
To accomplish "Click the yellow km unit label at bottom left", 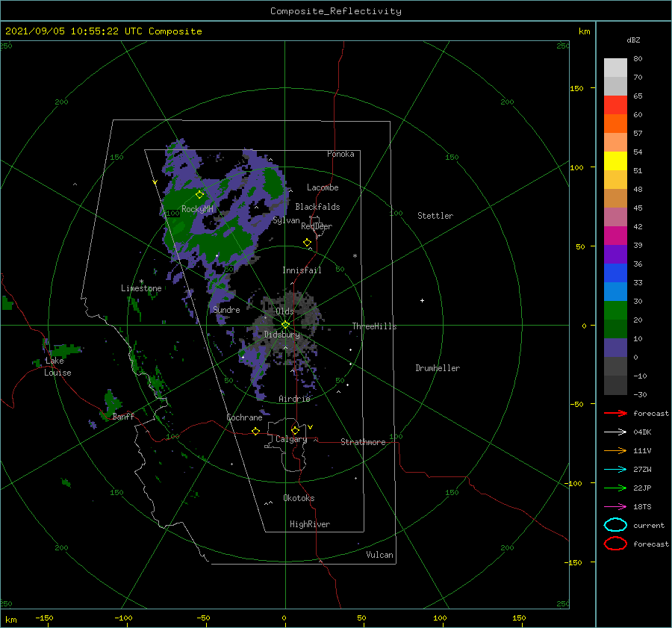I will [10, 620].
